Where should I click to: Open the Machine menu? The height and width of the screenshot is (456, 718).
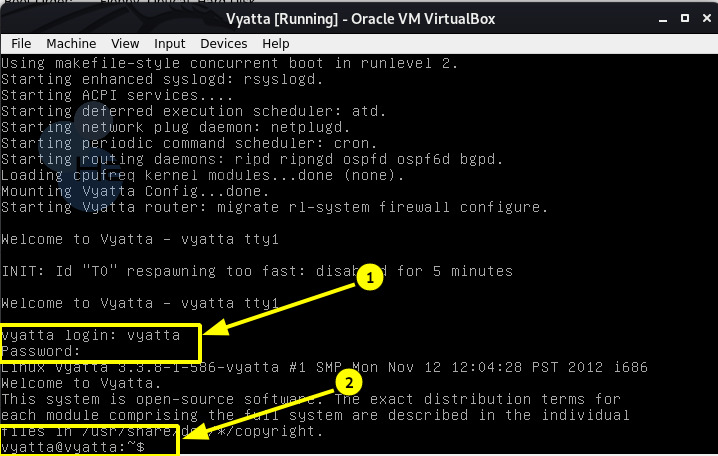click(71, 43)
